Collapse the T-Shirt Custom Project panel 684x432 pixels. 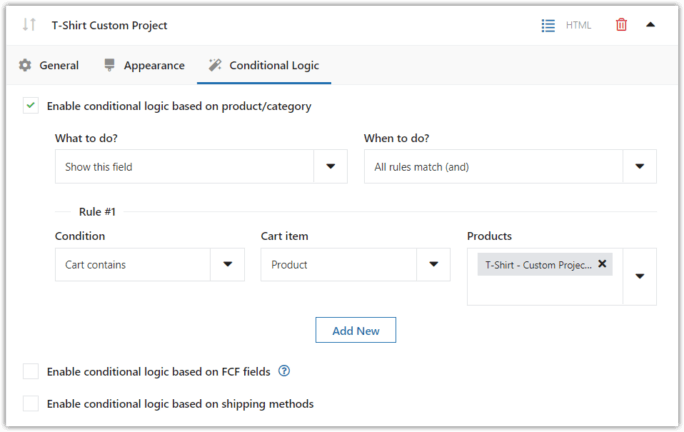(x=651, y=25)
